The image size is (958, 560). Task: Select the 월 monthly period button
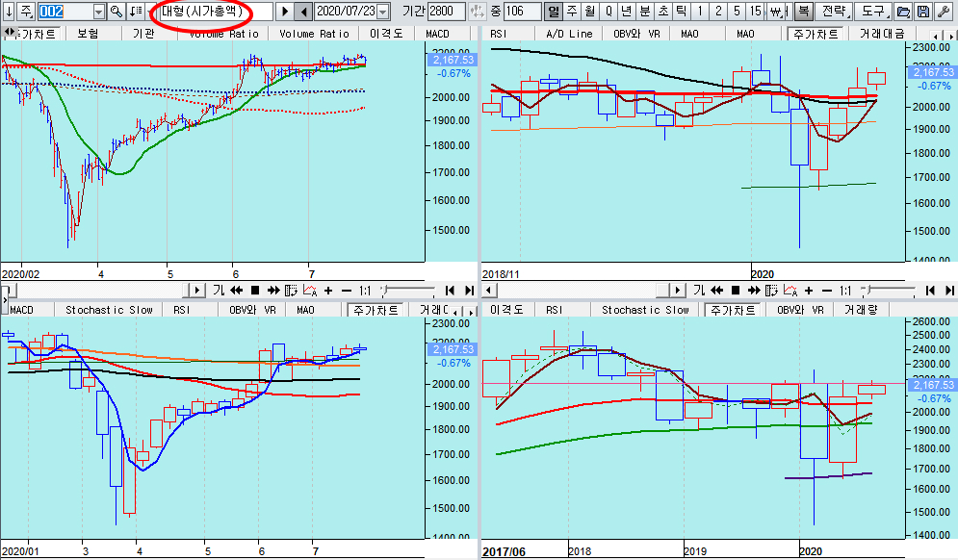tap(589, 11)
